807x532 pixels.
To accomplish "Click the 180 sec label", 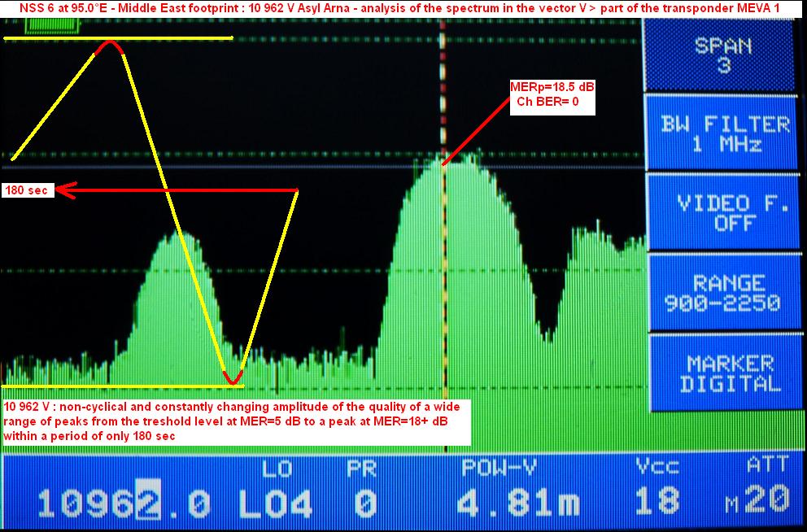I will (28, 190).
